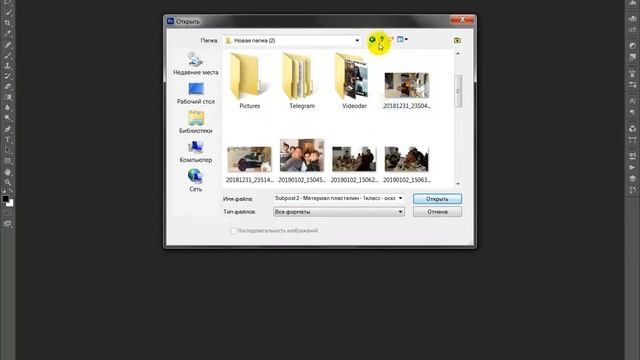Click the Имя файла text field
Viewport: 640px width, 360px height.
pos(335,198)
